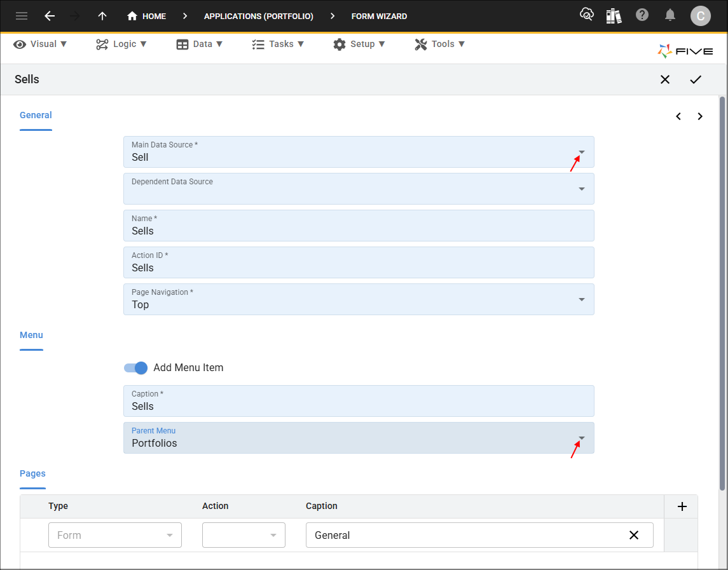Open the help question mark icon
Screen dimensions: 728x570
click(642, 15)
